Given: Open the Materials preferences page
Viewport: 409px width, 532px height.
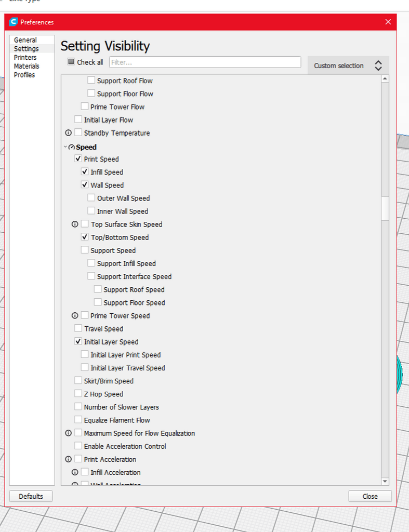Looking at the screenshot, I should (32, 66).
